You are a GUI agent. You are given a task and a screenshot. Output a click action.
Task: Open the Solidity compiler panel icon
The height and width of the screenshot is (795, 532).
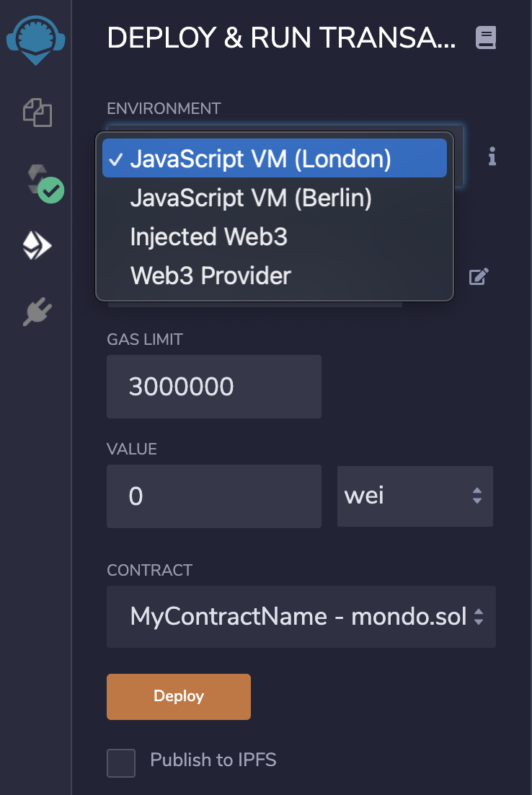[x=45, y=183]
